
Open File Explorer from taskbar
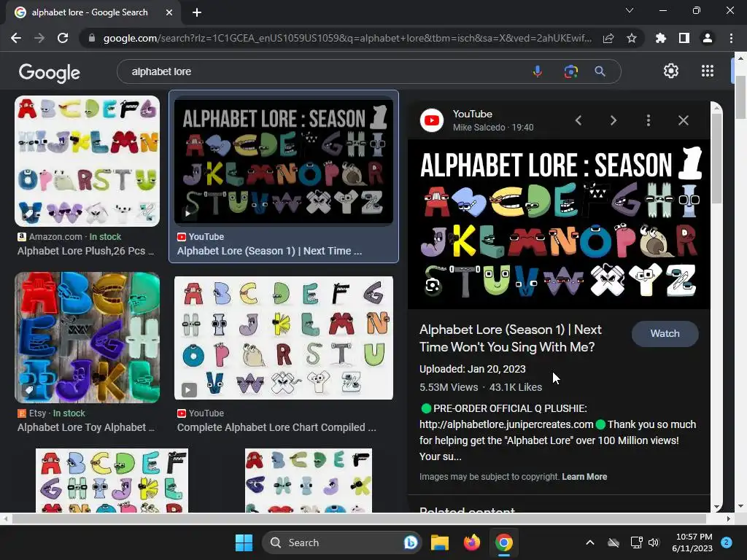coord(440,542)
